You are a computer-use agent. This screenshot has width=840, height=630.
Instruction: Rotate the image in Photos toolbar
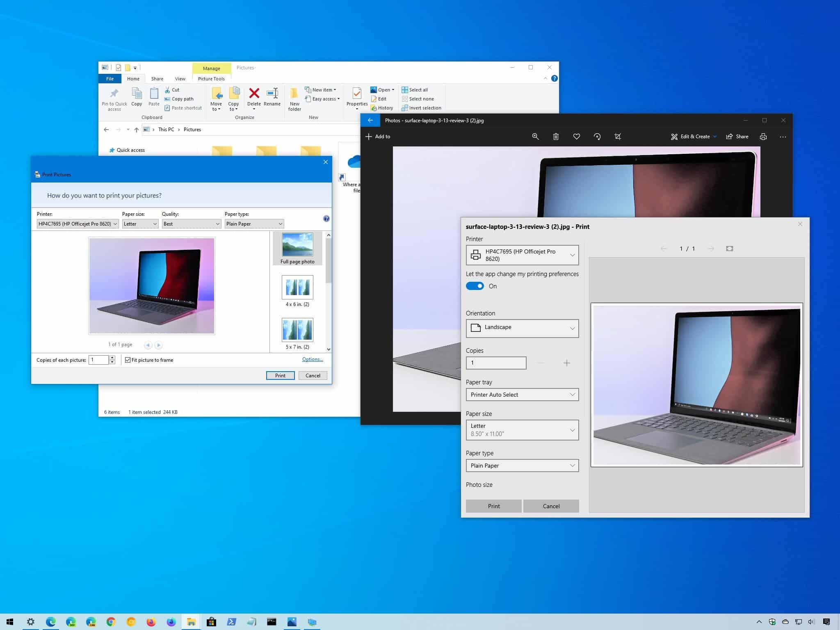[x=597, y=136]
